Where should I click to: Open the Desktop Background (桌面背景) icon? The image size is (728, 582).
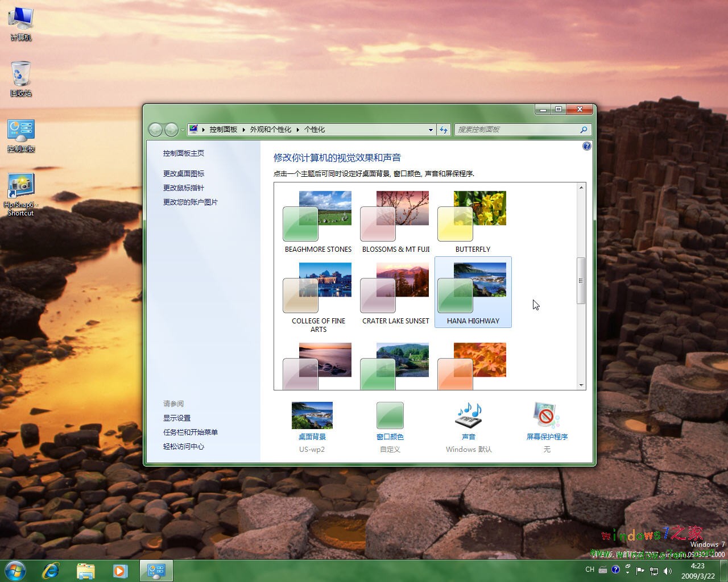coord(312,416)
